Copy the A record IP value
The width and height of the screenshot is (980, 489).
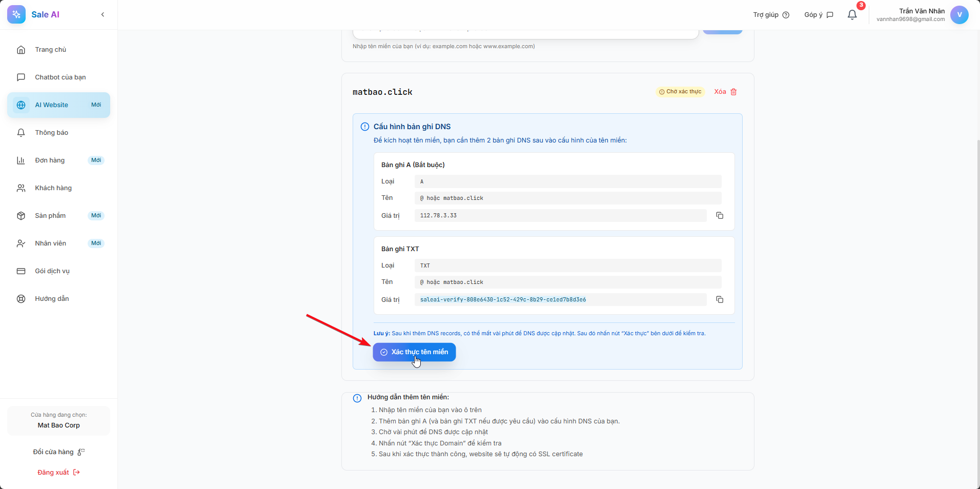[x=720, y=216]
